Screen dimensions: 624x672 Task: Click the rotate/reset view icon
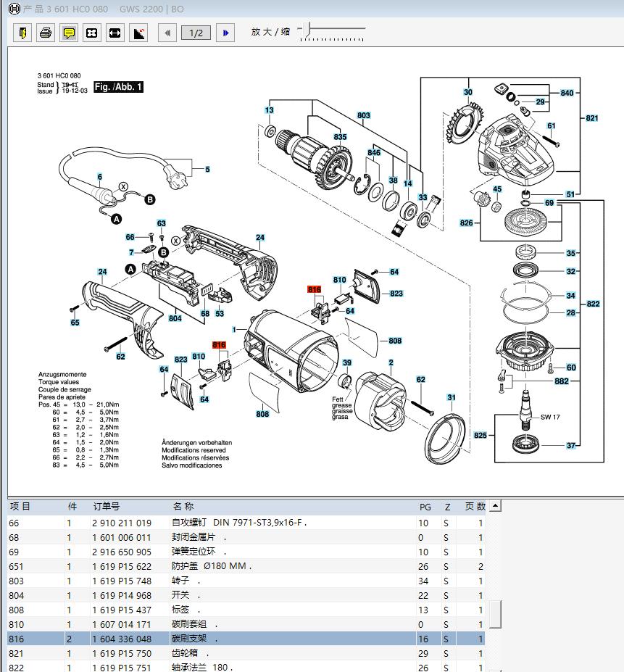(x=138, y=33)
